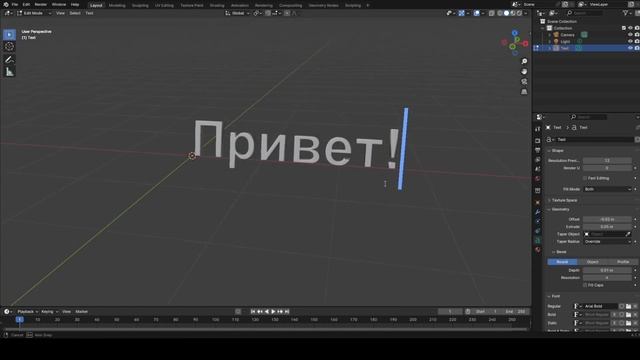
Task: Switch to the Compositing workspace tab
Action: click(291, 5)
